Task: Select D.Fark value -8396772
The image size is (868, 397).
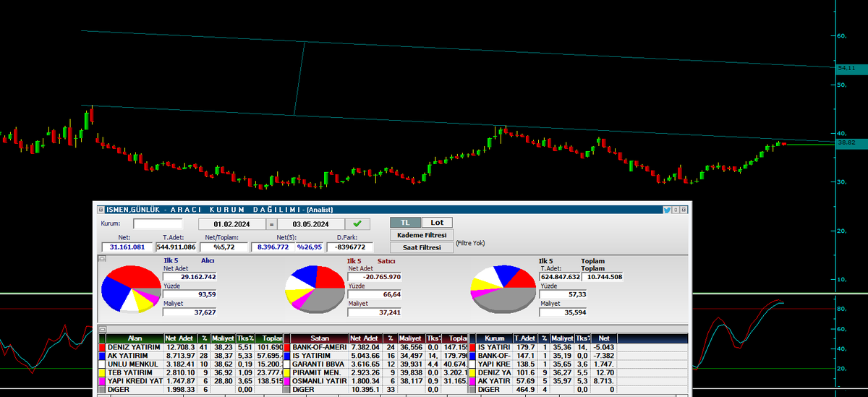Action: [x=349, y=247]
